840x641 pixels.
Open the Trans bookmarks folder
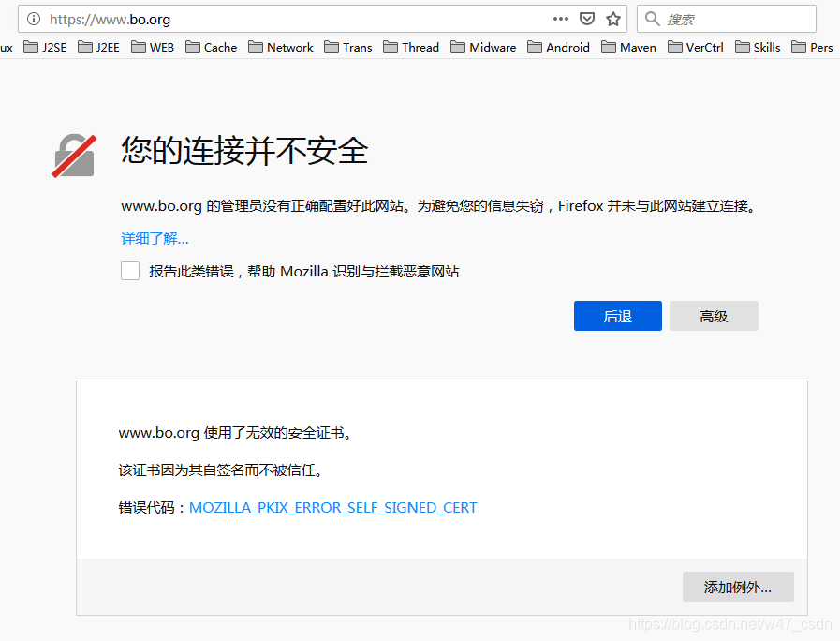(348, 47)
